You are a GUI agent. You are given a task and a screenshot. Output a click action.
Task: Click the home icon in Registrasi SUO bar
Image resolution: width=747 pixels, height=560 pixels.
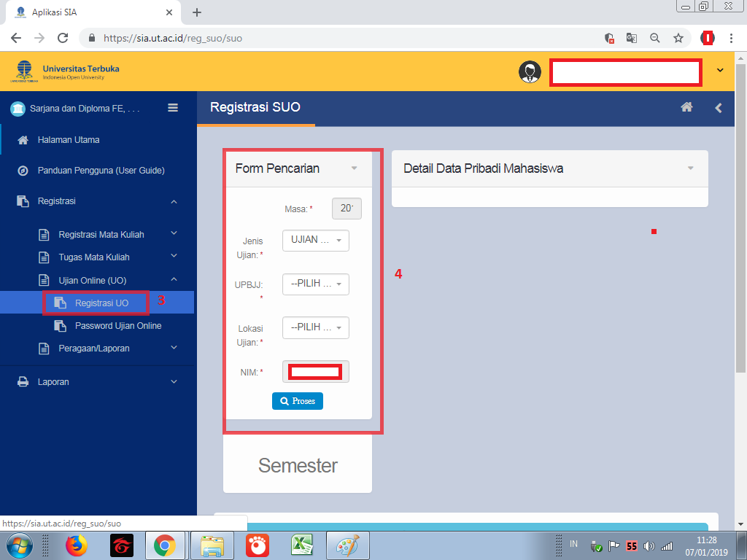click(686, 107)
